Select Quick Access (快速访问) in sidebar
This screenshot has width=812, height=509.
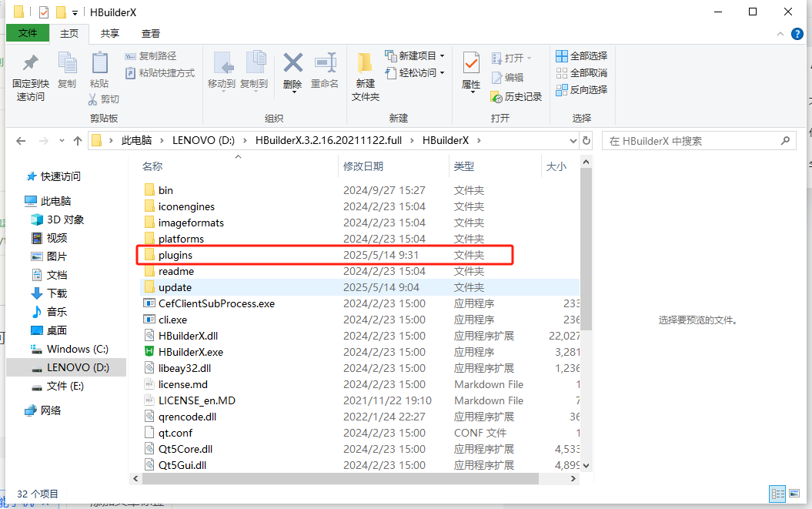point(53,177)
